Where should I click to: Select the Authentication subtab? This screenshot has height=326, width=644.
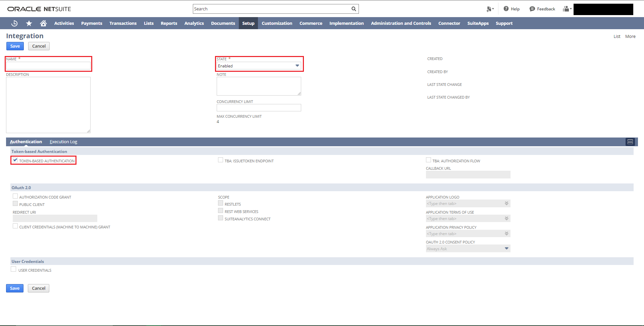pyautogui.click(x=26, y=142)
